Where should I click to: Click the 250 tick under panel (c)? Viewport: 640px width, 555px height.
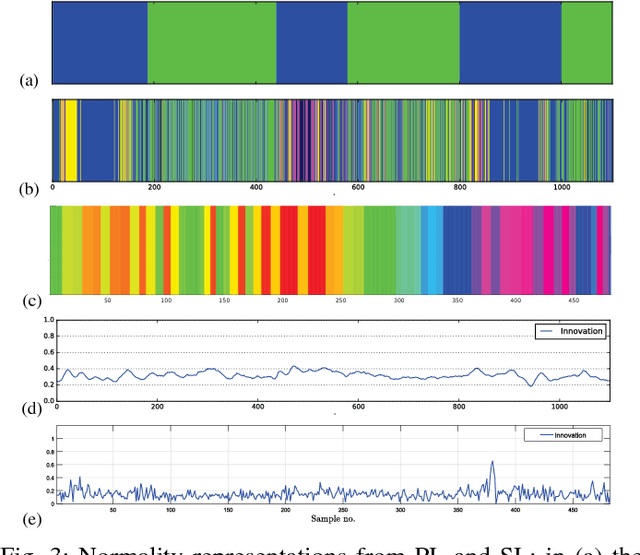pyautogui.click(x=340, y=300)
